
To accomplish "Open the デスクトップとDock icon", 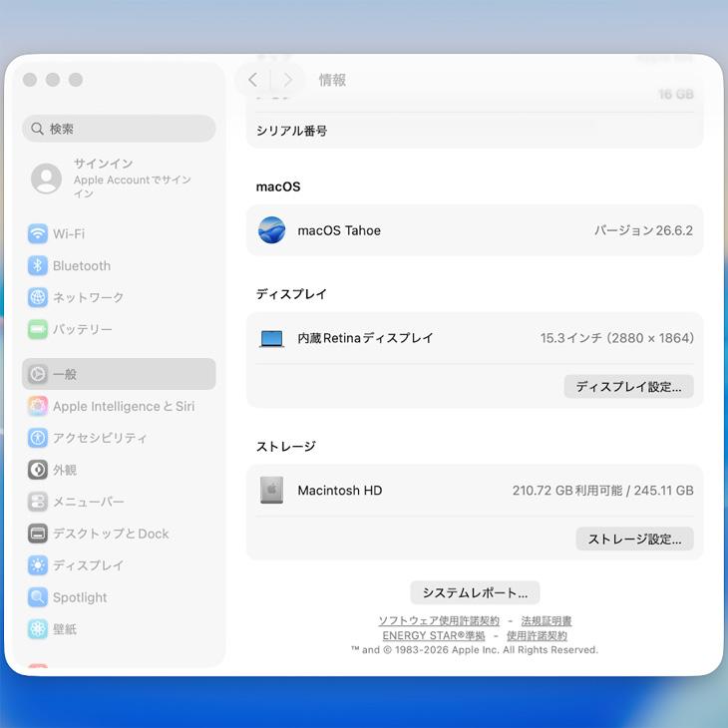I will [38, 534].
